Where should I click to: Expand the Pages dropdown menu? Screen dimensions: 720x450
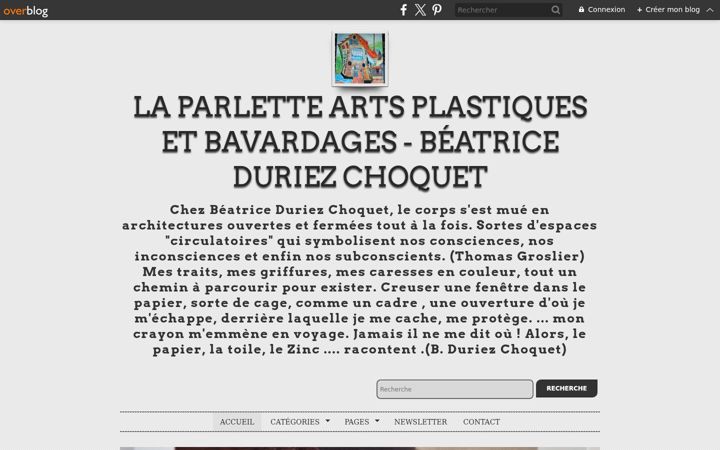[x=362, y=422]
